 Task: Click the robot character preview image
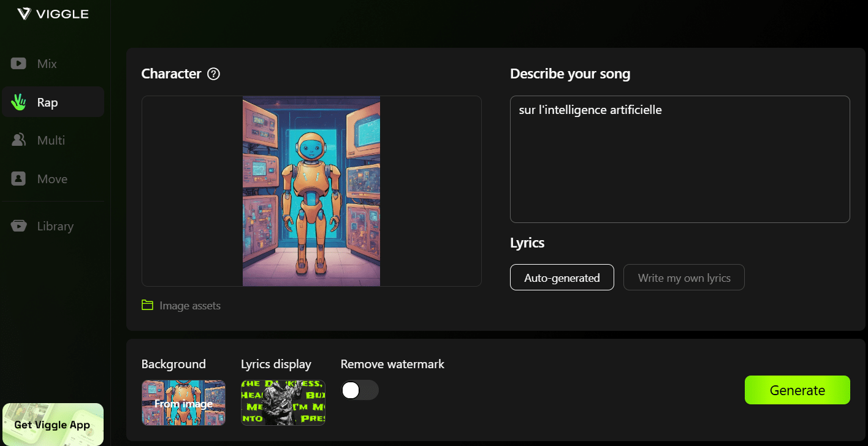311,191
